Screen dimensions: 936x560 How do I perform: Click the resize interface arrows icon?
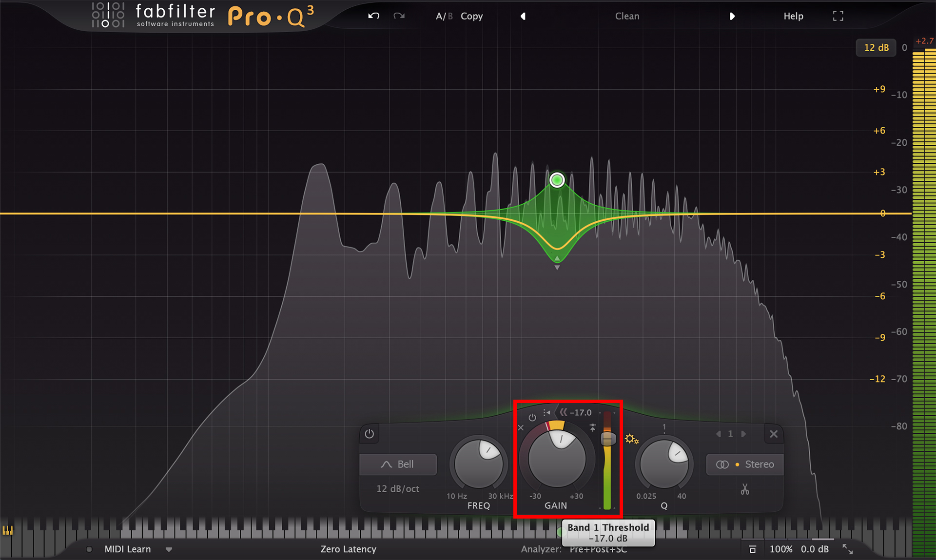pos(848,549)
